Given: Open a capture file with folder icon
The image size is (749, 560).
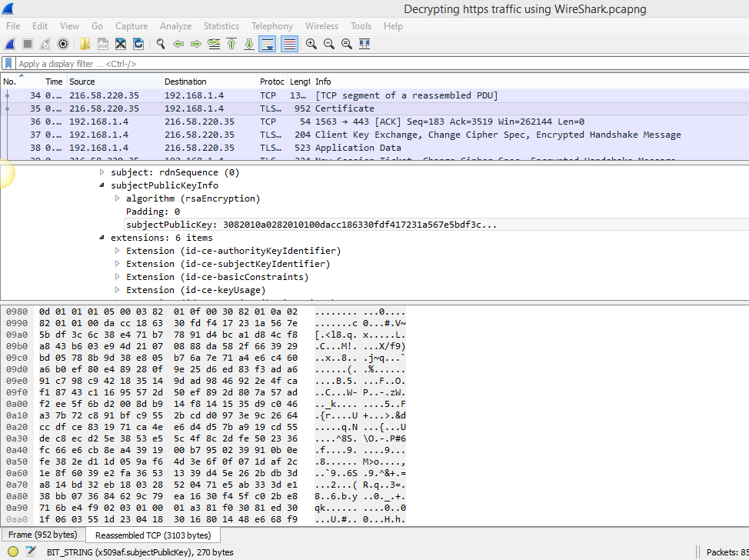Looking at the screenshot, I should coord(85,44).
